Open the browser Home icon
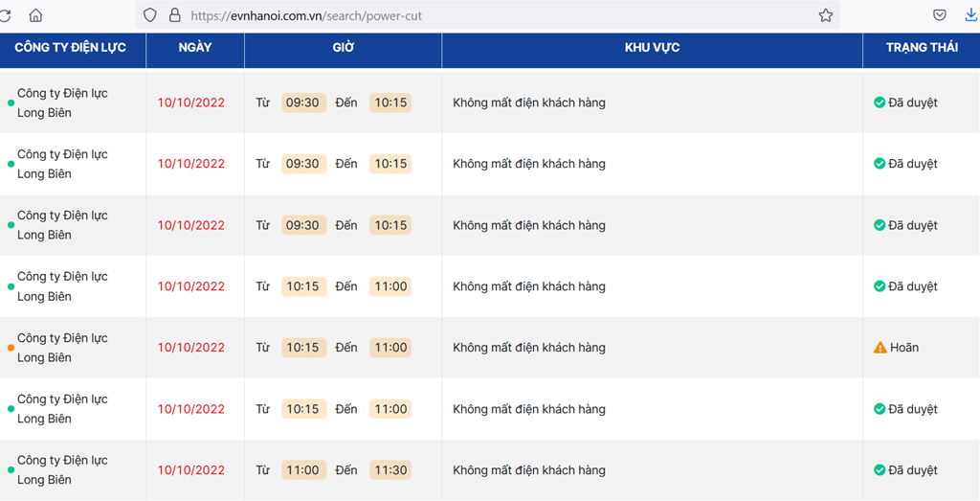This screenshot has height=501, width=980. tap(35, 15)
